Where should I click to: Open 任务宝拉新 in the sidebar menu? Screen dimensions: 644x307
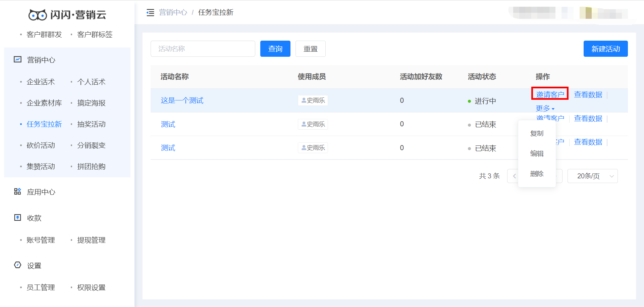point(44,124)
